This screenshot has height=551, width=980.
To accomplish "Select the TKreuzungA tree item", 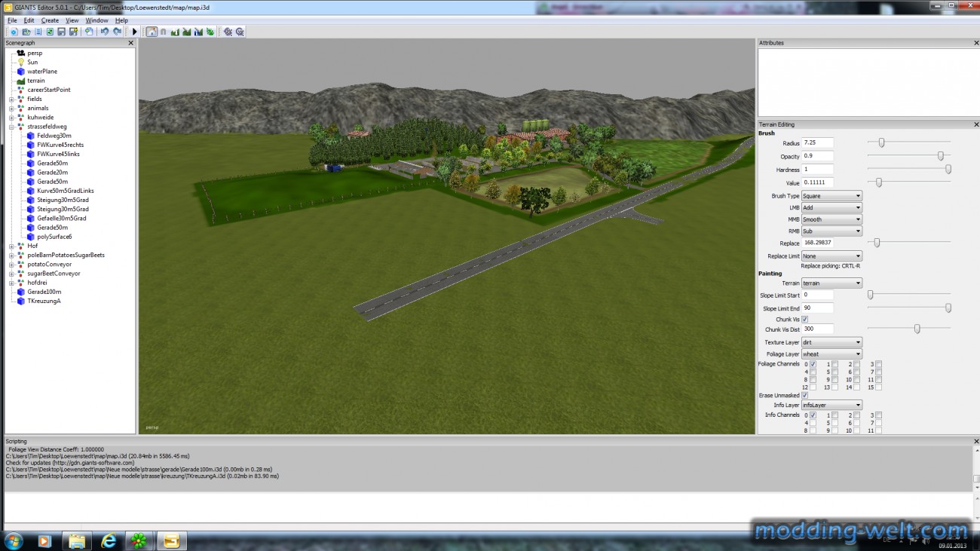I will click(44, 301).
